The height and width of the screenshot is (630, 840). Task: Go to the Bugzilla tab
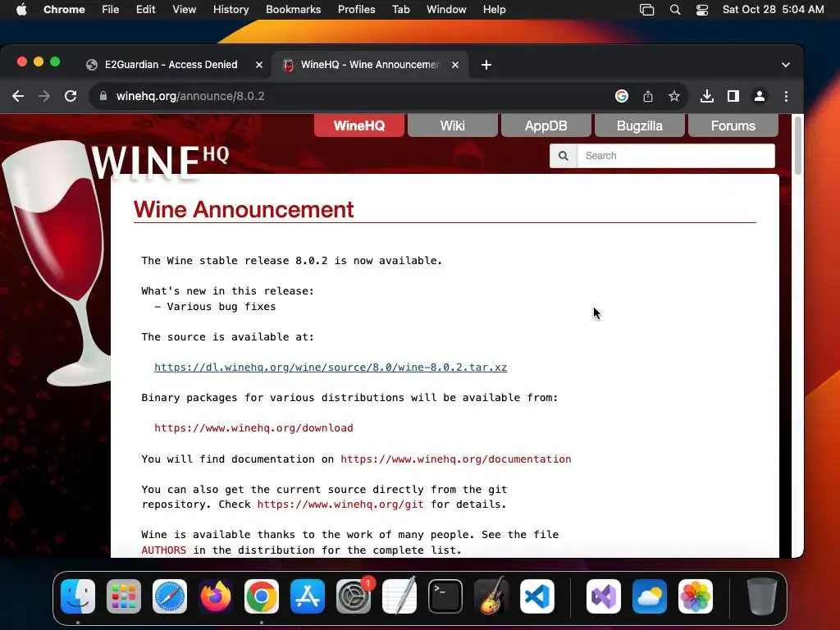pyautogui.click(x=640, y=126)
